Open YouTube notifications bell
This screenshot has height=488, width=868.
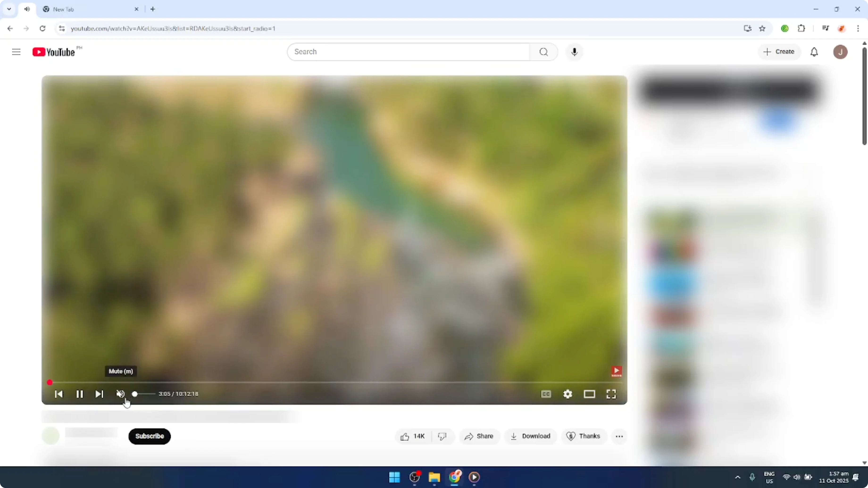coord(814,52)
